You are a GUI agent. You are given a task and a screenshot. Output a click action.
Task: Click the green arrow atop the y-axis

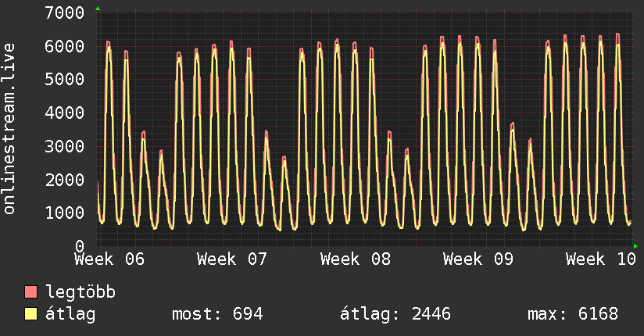[98, 9]
